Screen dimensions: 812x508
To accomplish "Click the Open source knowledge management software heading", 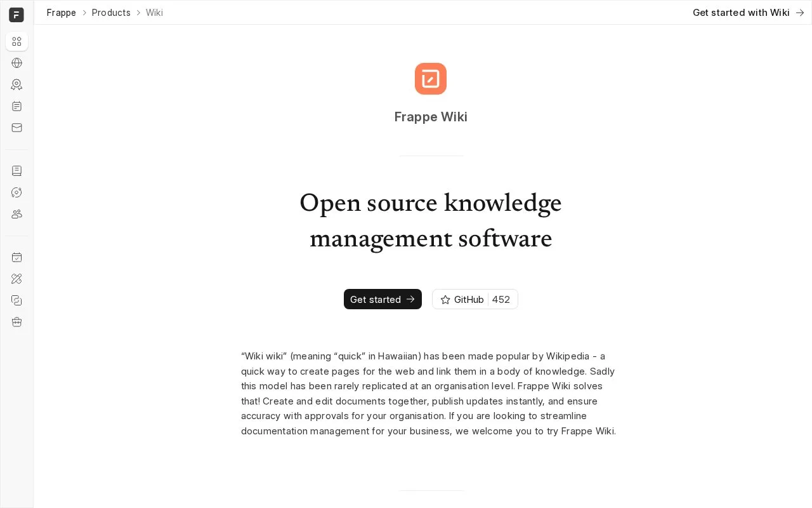I will pos(431,220).
